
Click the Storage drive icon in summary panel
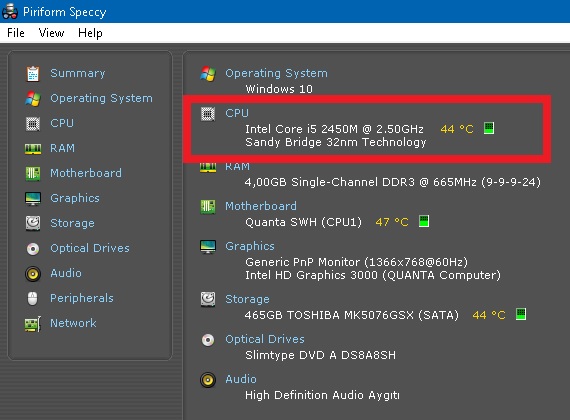coord(208,299)
